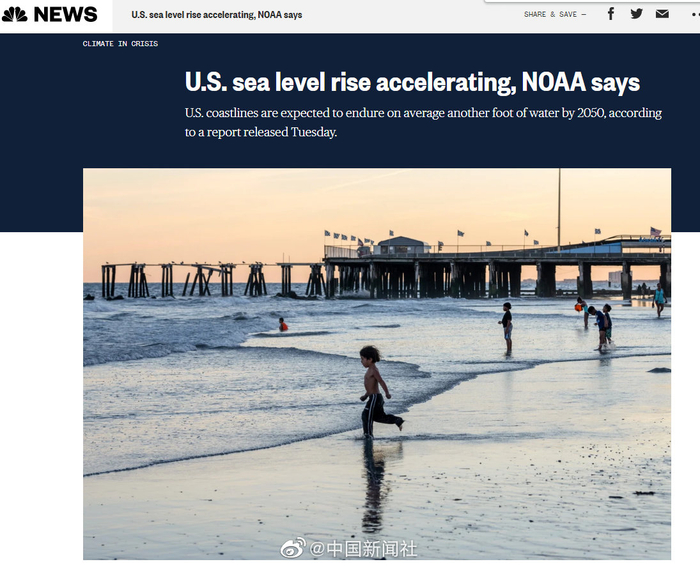Open the NBC NEWS home link

click(x=50, y=15)
